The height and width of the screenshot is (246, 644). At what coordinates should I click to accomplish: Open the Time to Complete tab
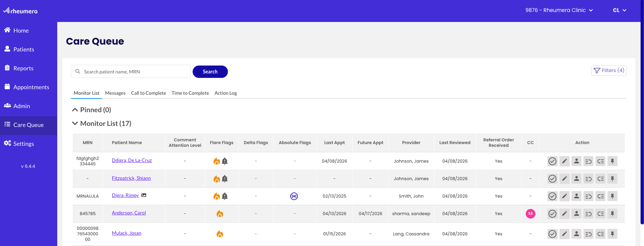190,93
